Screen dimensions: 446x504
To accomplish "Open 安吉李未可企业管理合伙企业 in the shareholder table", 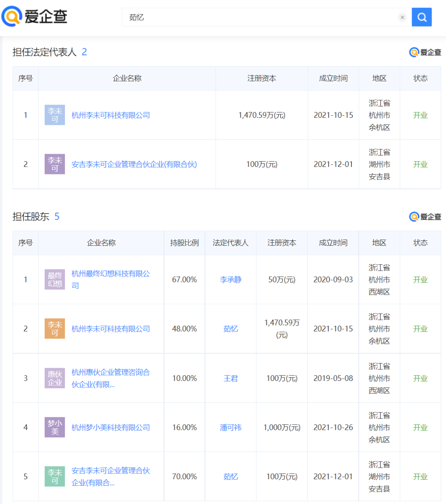I will (111, 476).
